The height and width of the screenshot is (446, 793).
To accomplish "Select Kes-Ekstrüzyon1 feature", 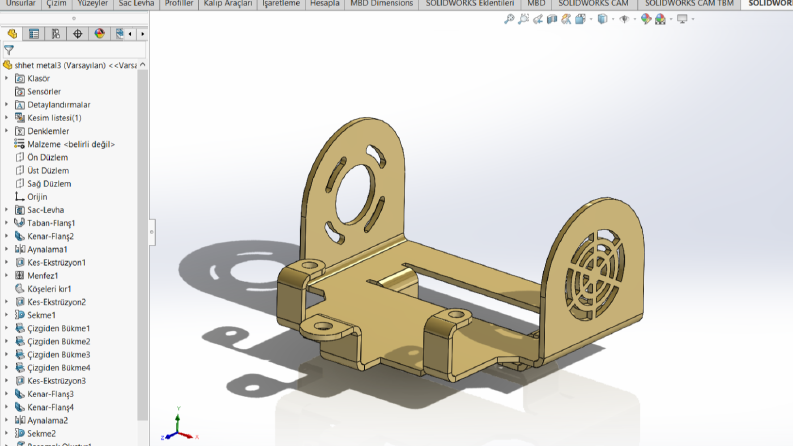I will 57,262.
